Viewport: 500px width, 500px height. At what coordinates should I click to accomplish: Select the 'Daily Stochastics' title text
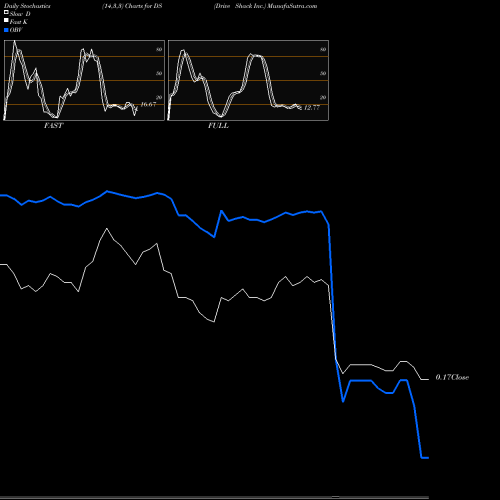(27, 6)
